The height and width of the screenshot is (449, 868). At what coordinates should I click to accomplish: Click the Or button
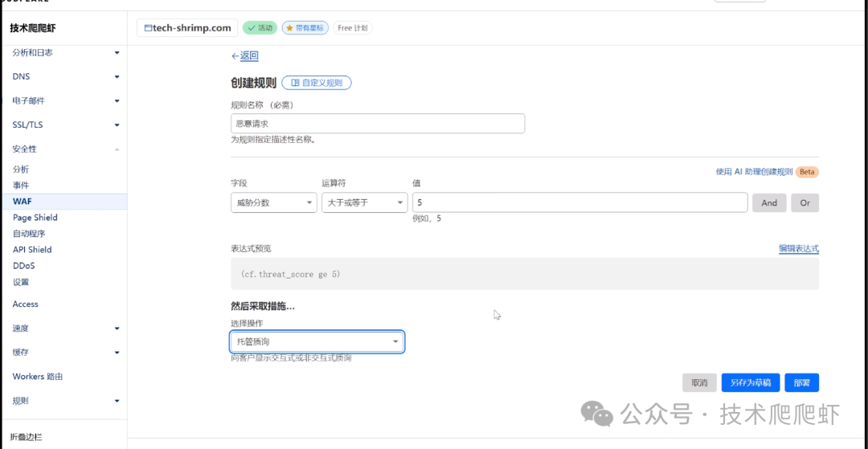tap(805, 203)
